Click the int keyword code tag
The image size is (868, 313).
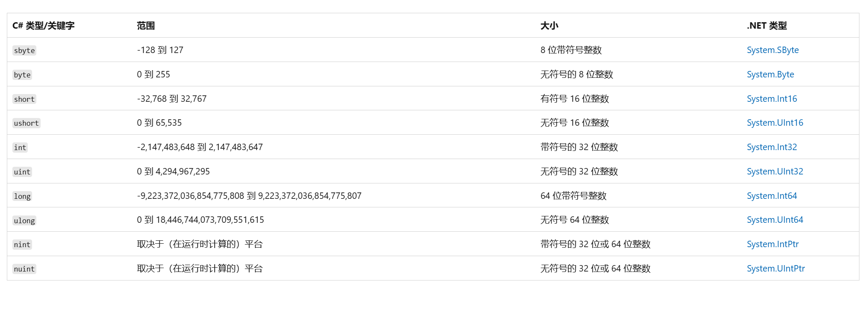tap(20, 148)
